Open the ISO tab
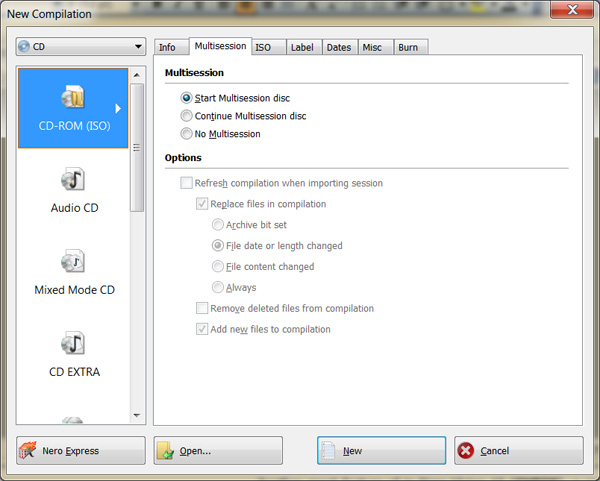This screenshot has width=600, height=481. (x=269, y=47)
